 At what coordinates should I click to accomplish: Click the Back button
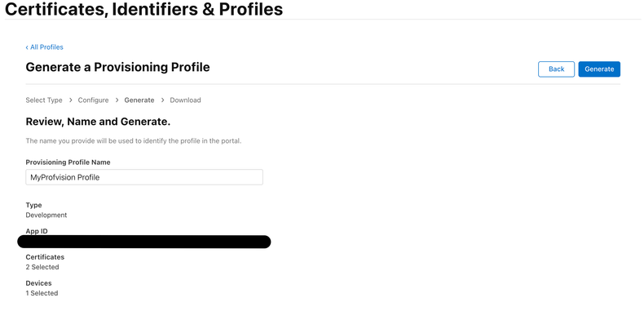point(556,69)
